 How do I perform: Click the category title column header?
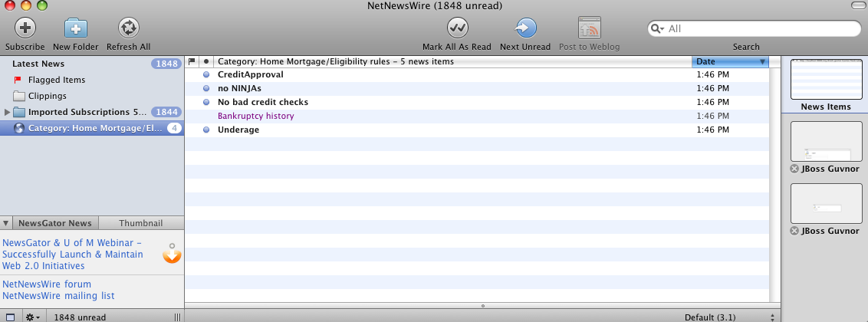[x=452, y=61]
